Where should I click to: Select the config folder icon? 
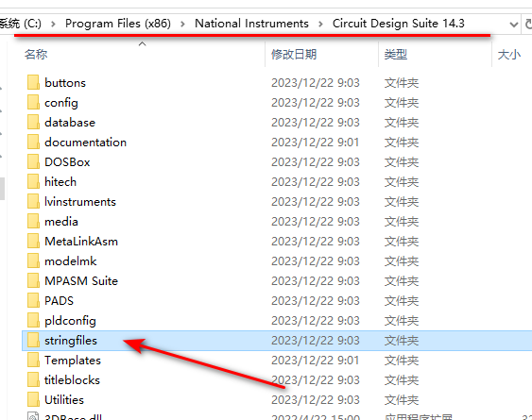pos(33,102)
